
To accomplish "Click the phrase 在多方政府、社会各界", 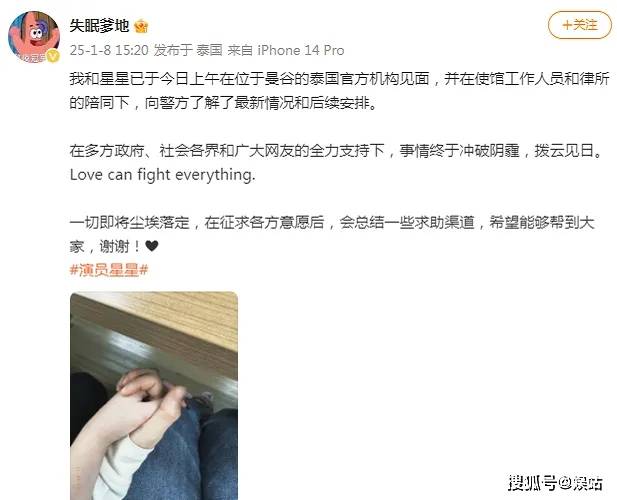I will pyautogui.click(x=152, y=151).
